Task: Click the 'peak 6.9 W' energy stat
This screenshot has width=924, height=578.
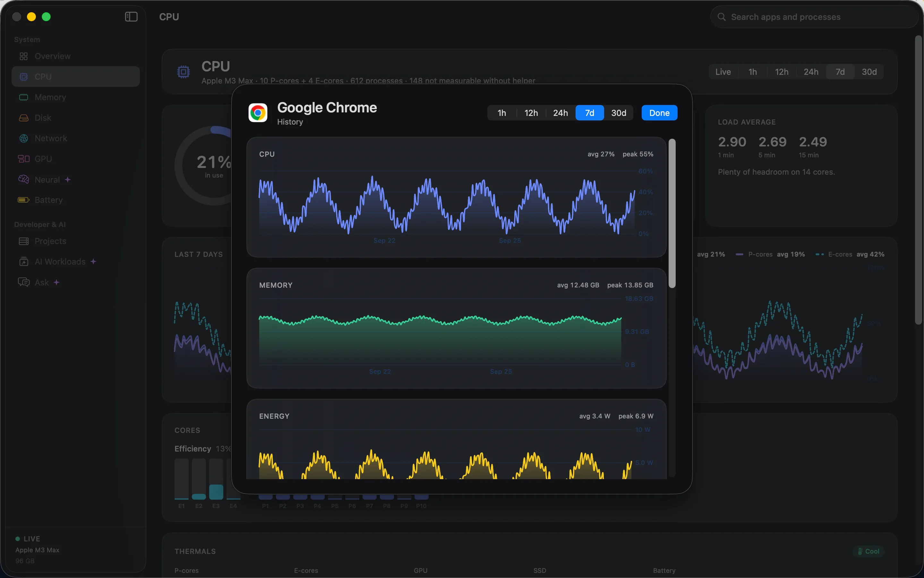Action: click(x=636, y=416)
